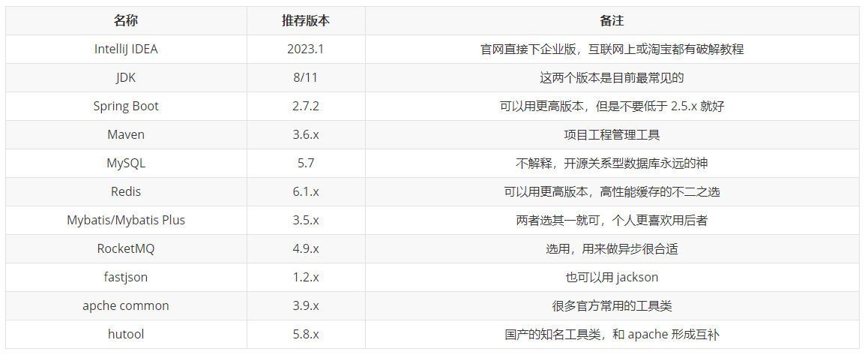Click the 1.2.x version cell
The width and height of the screenshot is (868, 355).
pos(306,278)
